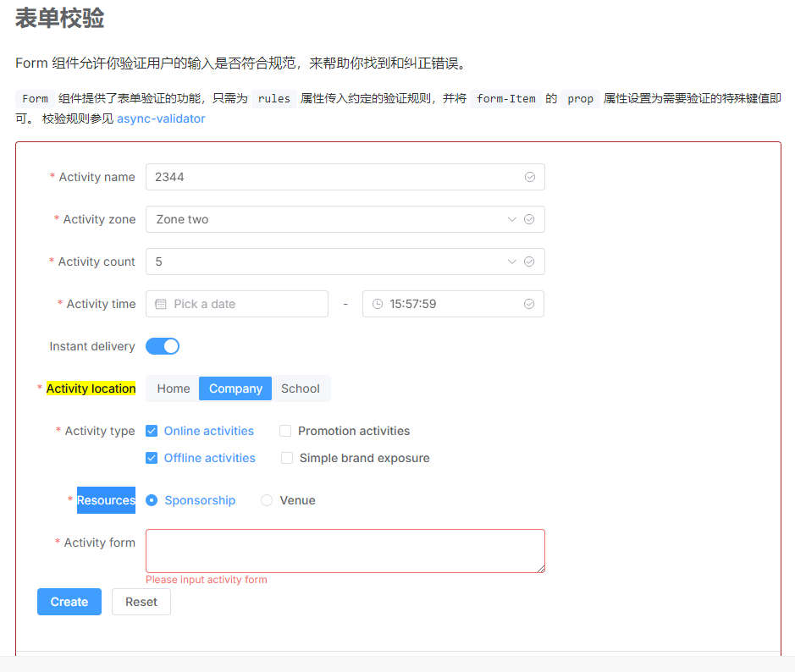Click the check-circle icon in Activity name field
Screen dimensions: 795x672
pos(530,177)
